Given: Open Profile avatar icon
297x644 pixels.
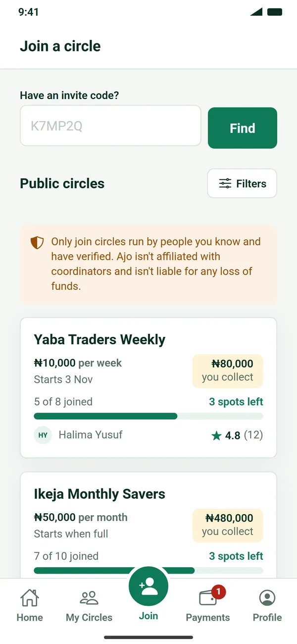Looking at the screenshot, I should pos(267,598).
